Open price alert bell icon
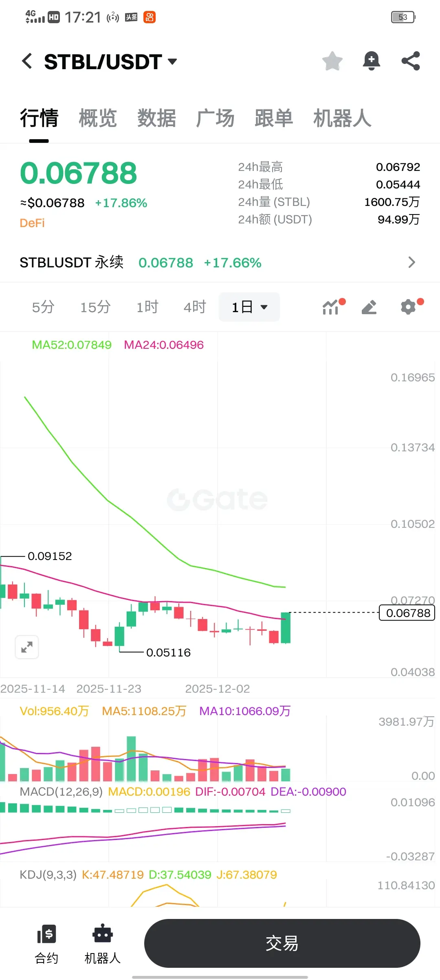This screenshot has width=440, height=980. point(372,61)
